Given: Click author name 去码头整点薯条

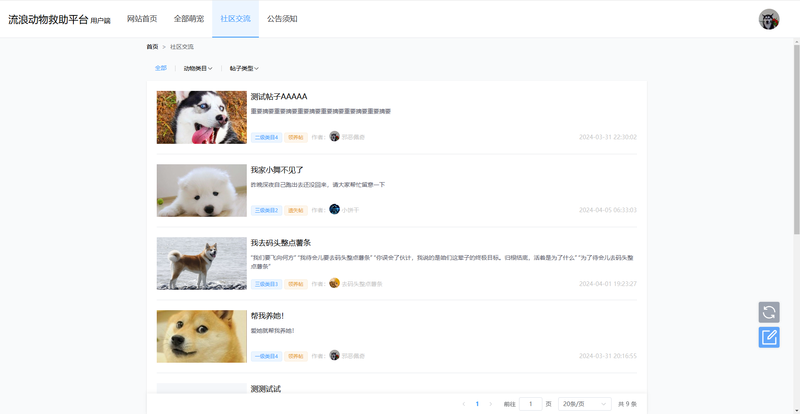Looking at the screenshot, I should [362, 283].
